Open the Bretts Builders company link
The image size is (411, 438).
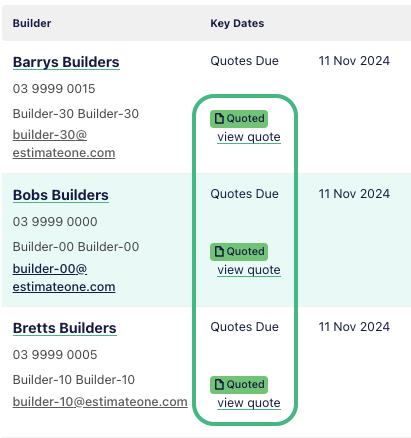(x=65, y=328)
